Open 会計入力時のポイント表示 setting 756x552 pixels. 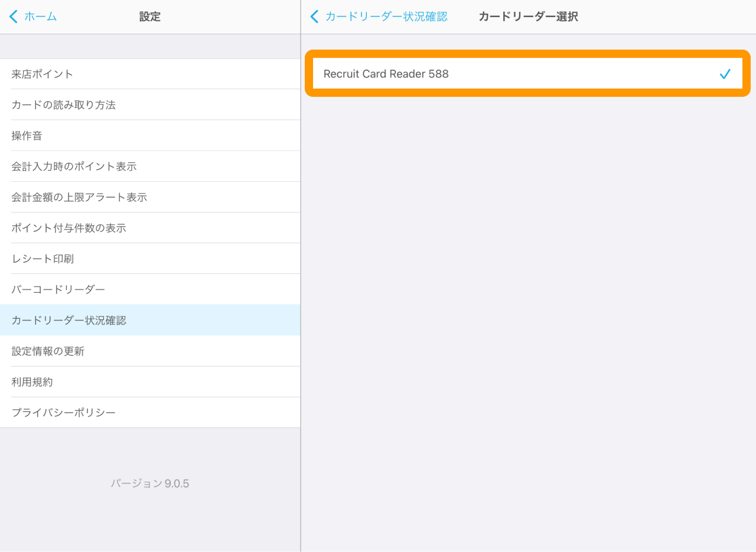[150, 166]
